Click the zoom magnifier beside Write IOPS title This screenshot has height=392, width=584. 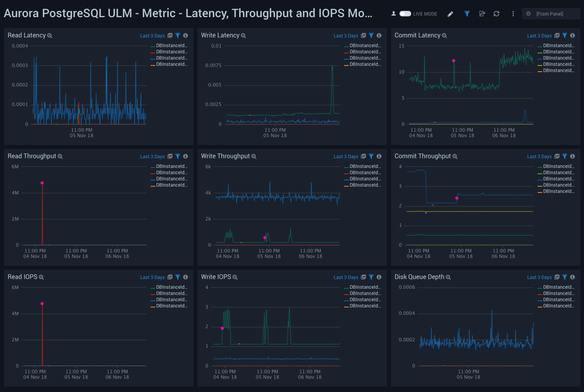click(234, 277)
